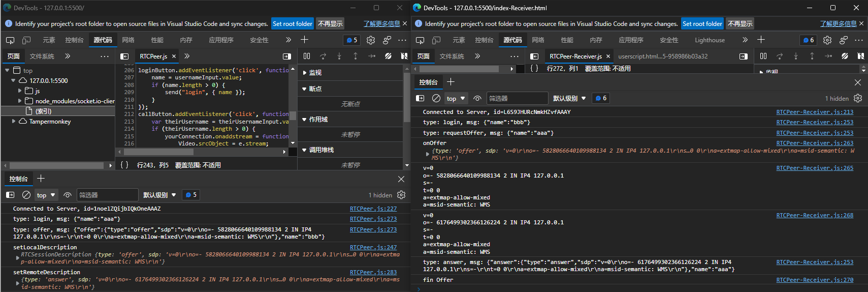
Task: Click Set root folder button in right window
Action: (x=702, y=24)
